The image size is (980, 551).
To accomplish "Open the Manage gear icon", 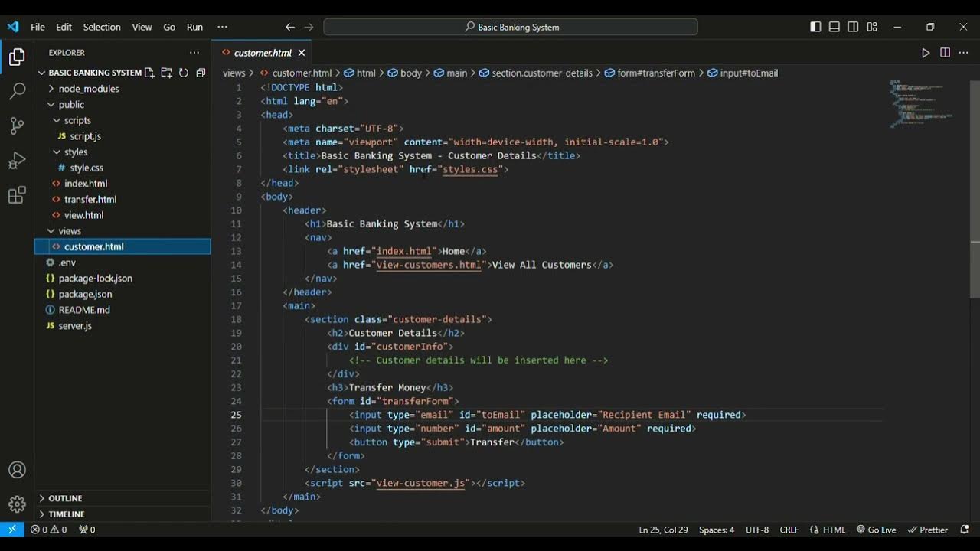I will (17, 504).
